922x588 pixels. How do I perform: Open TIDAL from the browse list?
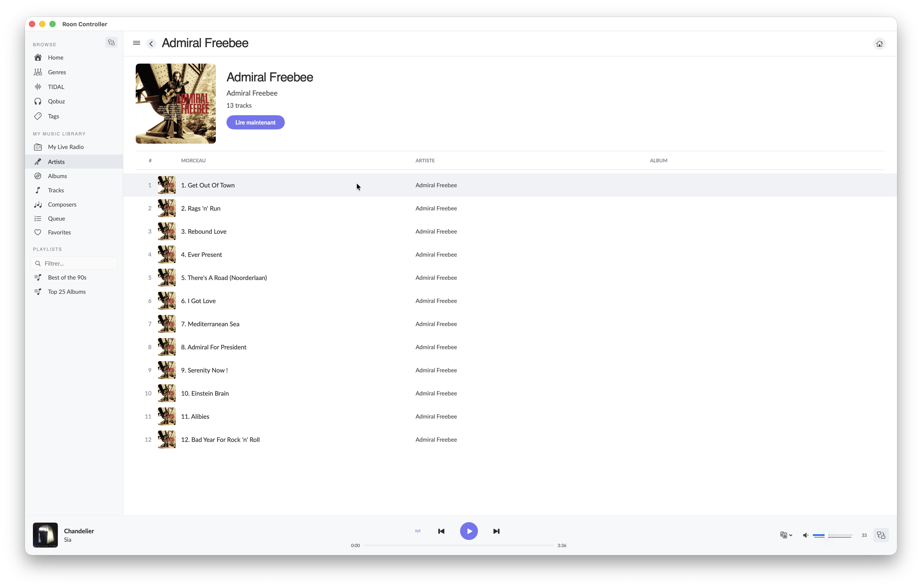tap(56, 87)
